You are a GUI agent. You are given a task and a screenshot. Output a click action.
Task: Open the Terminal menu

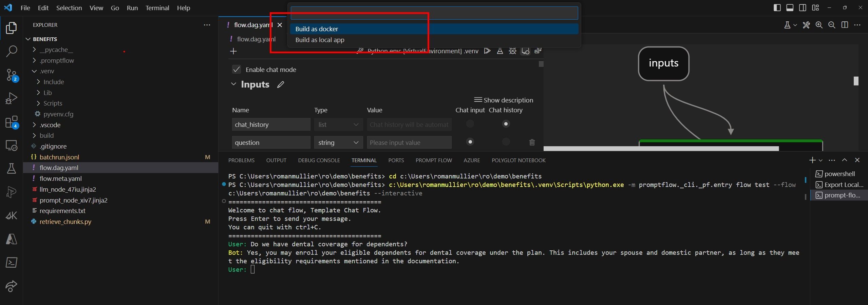(x=157, y=8)
